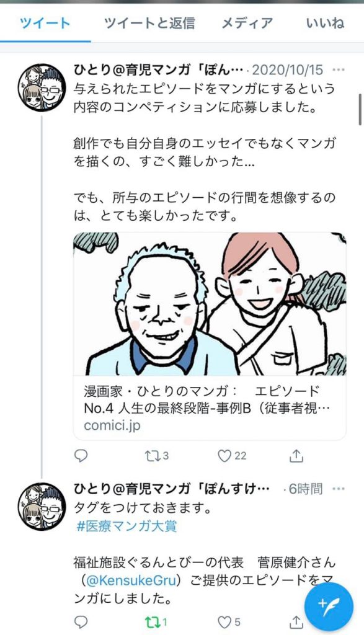Open the manga illustration of elderly man

coord(210,304)
